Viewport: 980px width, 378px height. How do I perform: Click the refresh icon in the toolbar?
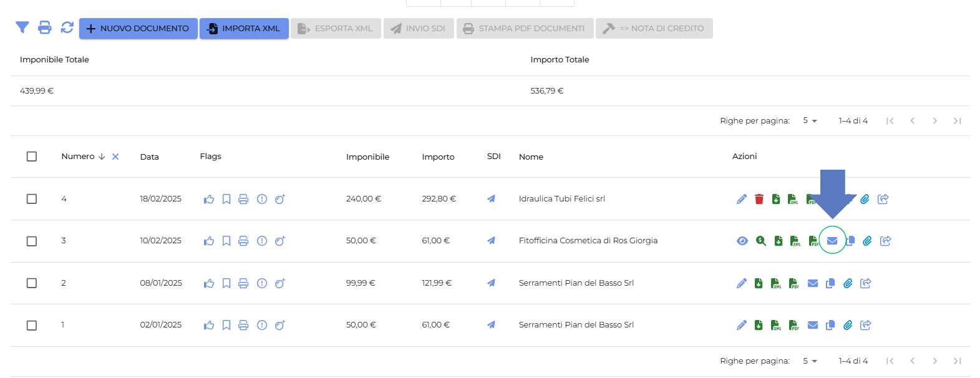tap(67, 27)
